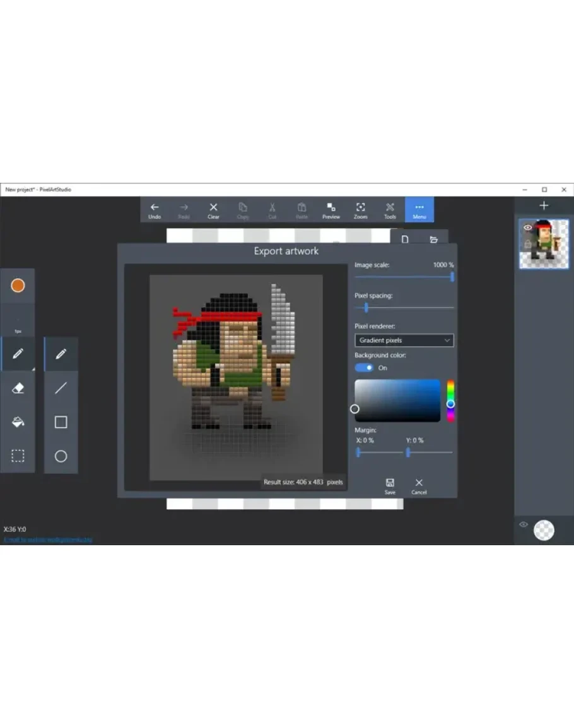574x728 pixels.
Task: Open the Preview tool
Action: pos(331,210)
